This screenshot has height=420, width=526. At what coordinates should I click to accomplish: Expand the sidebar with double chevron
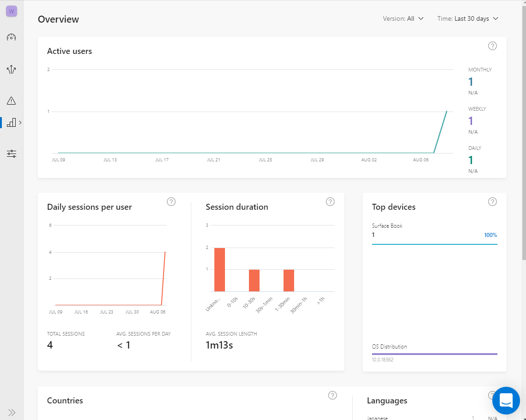click(x=12, y=412)
